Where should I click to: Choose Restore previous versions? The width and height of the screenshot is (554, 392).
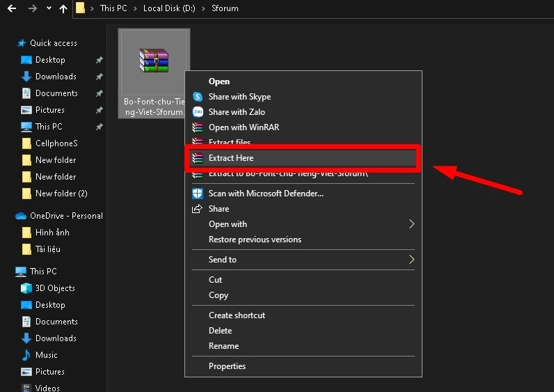click(255, 240)
